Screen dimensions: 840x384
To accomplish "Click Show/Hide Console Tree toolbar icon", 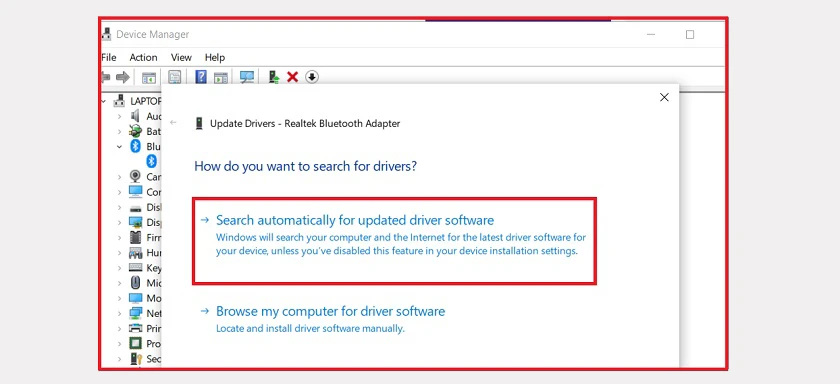I will (148, 77).
